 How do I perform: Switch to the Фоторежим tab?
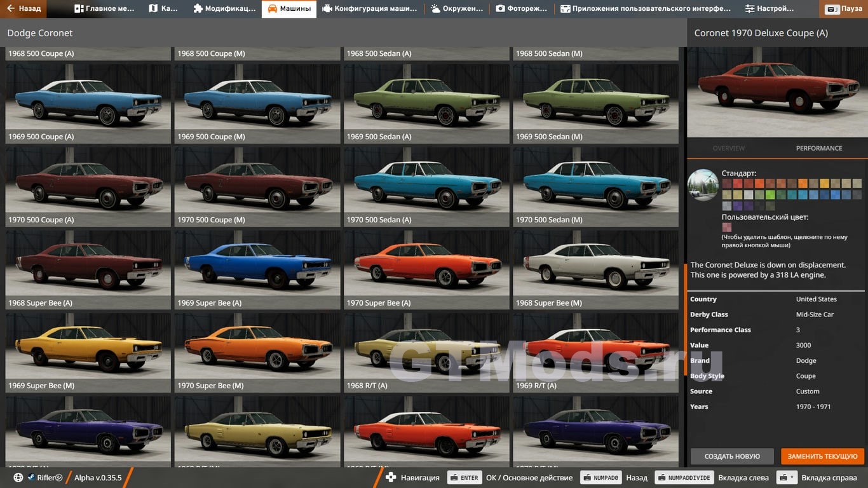click(x=520, y=9)
